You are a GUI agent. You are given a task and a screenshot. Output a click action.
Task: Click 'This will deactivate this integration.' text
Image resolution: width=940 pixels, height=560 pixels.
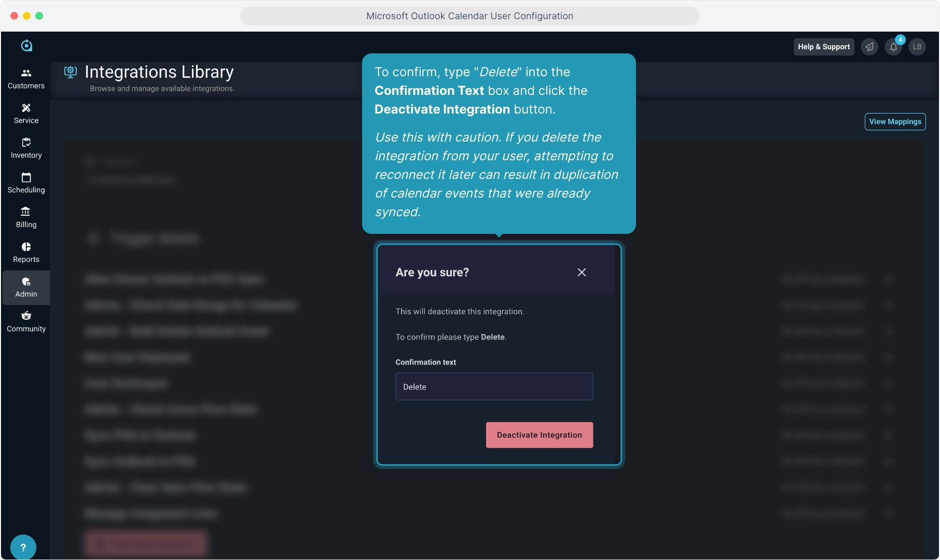tap(460, 312)
